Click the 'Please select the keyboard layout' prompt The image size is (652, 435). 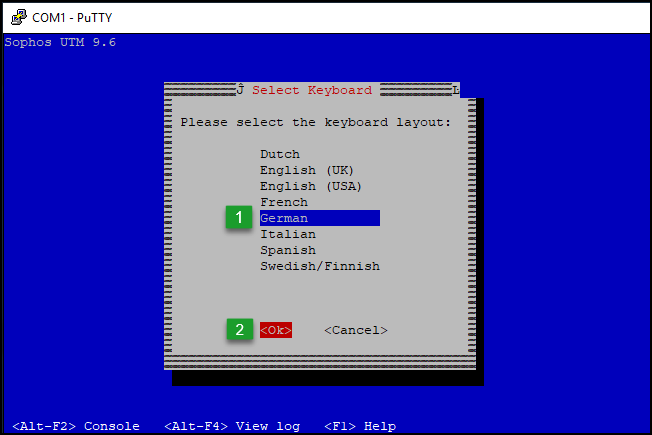tap(316, 122)
